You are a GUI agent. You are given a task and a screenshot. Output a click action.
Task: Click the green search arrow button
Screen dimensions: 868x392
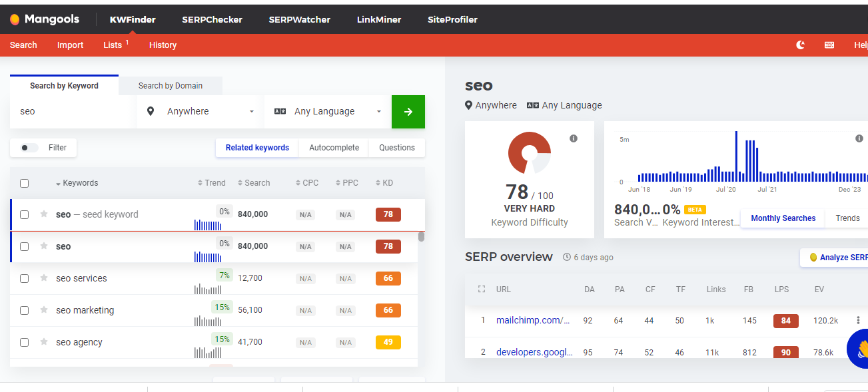click(408, 112)
